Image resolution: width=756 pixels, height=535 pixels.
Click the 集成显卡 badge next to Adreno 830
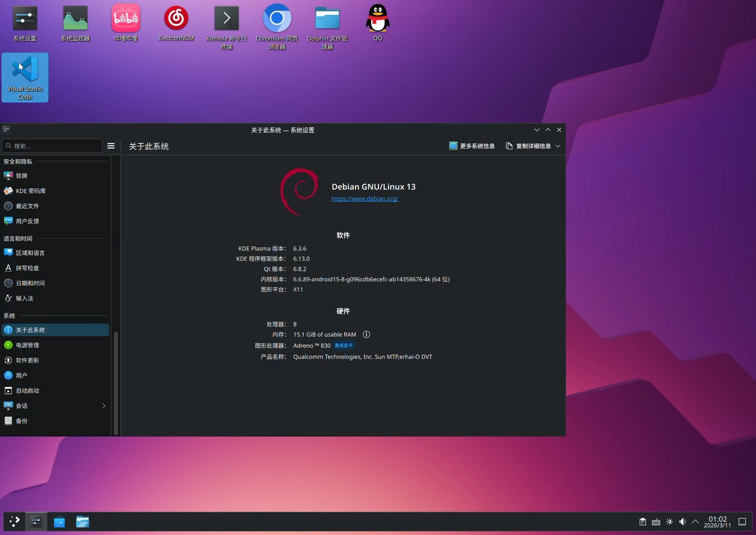click(x=343, y=346)
